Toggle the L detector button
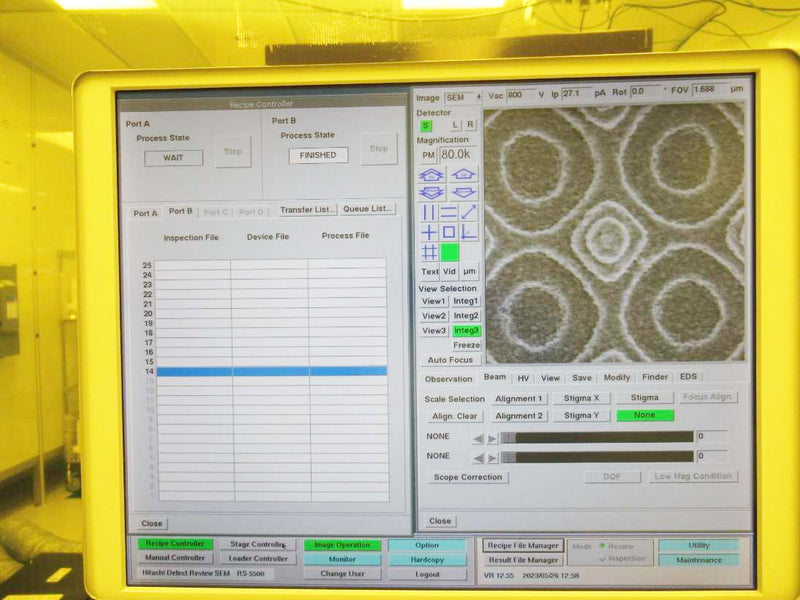Viewport: 800px width, 600px height. (x=456, y=124)
